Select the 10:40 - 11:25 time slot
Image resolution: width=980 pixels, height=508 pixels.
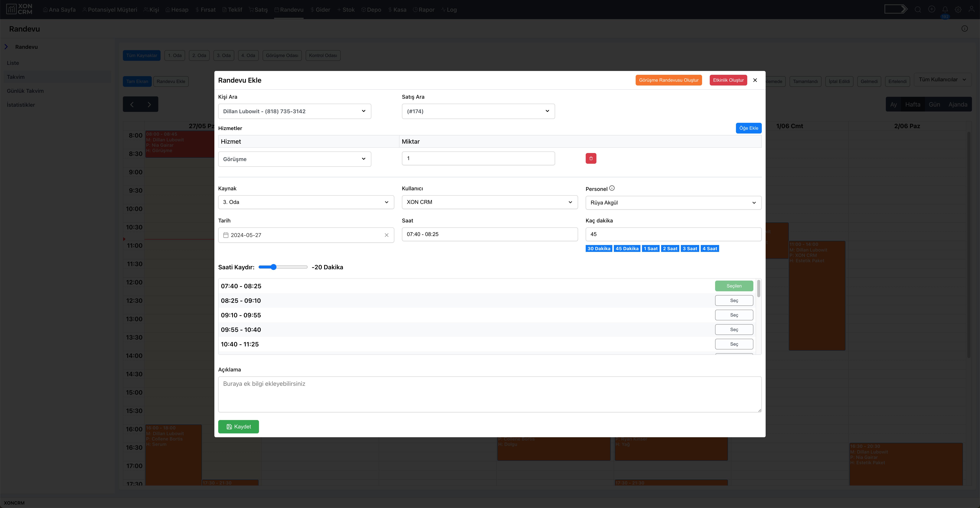point(734,344)
